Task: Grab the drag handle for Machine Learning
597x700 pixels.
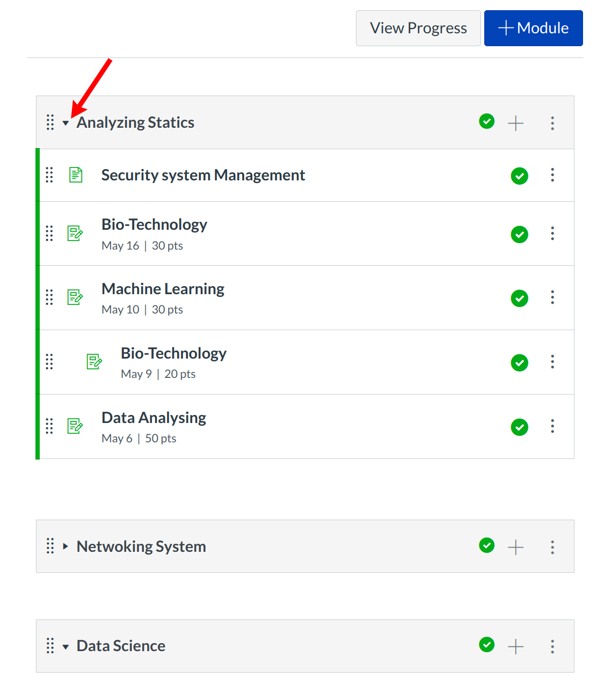Action: (x=49, y=297)
